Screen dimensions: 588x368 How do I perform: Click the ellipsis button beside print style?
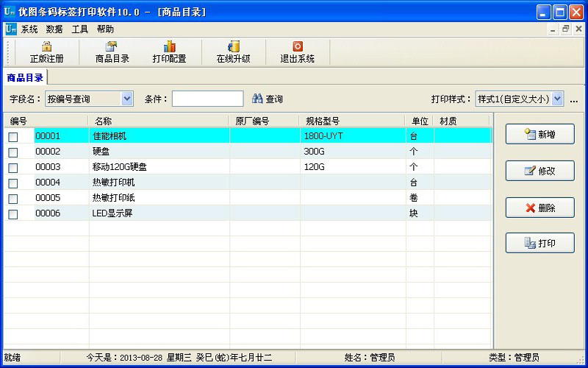point(574,99)
